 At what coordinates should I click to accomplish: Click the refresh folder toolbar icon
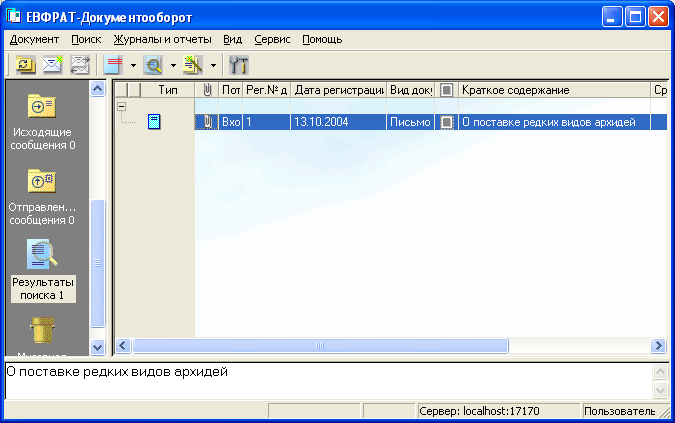pos(26,65)
